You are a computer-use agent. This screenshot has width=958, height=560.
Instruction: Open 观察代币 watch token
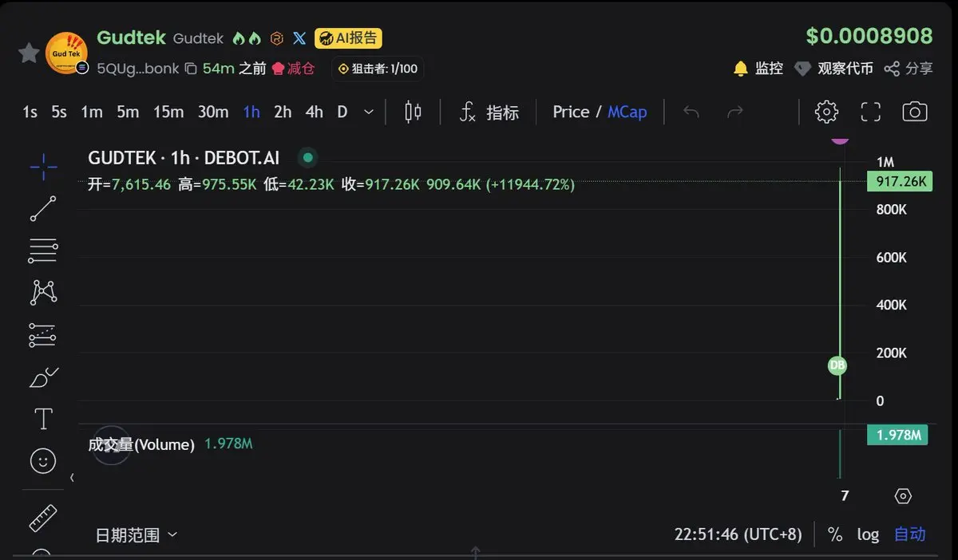coord(834,69)
